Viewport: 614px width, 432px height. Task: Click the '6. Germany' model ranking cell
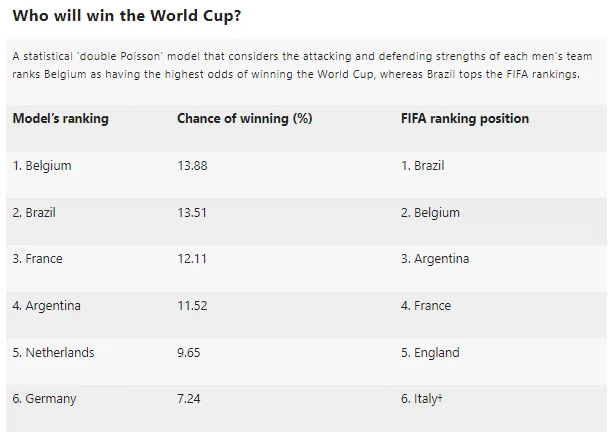click(x=44, y=399)
